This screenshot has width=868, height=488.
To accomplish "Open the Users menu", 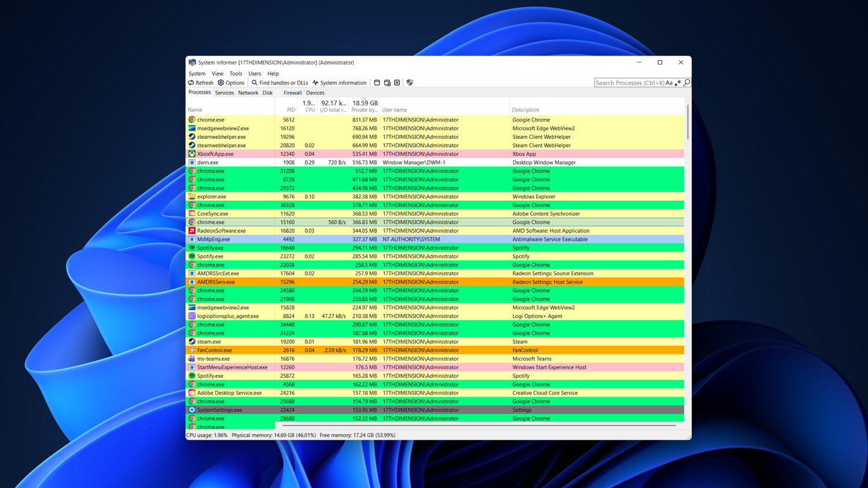I will (x=255, y=73).
